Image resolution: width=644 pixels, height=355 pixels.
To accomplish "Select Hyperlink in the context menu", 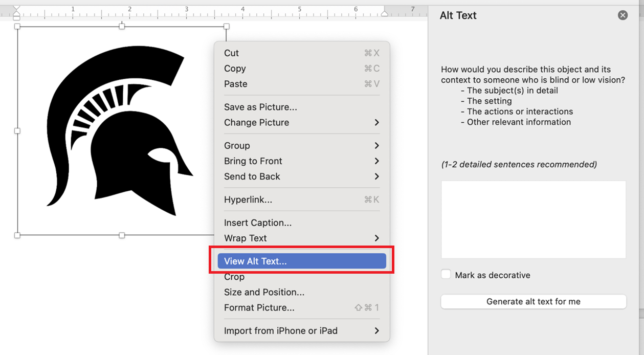I will pos(248,199).
